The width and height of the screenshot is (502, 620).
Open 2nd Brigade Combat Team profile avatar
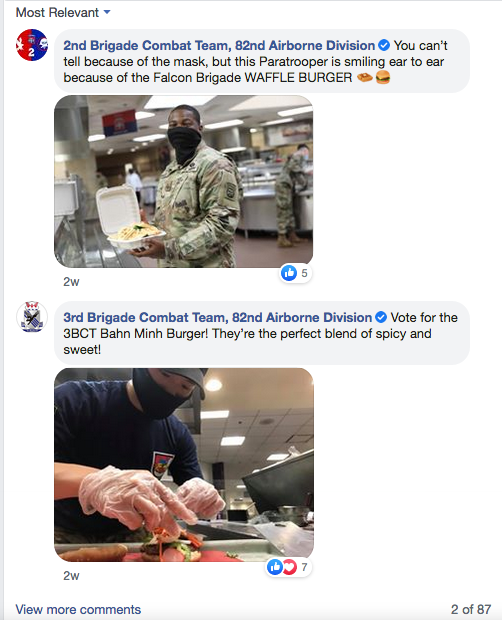click(32, 45)
